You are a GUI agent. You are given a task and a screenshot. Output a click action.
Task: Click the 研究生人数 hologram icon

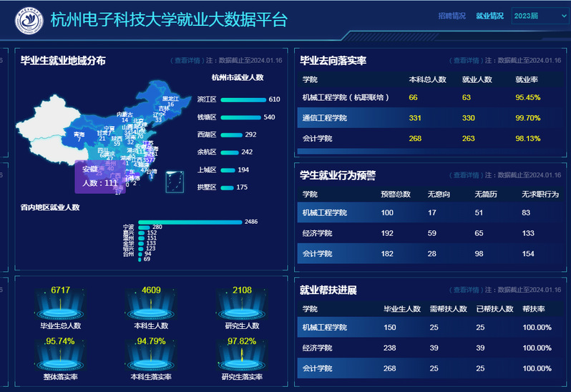point(243,308)
